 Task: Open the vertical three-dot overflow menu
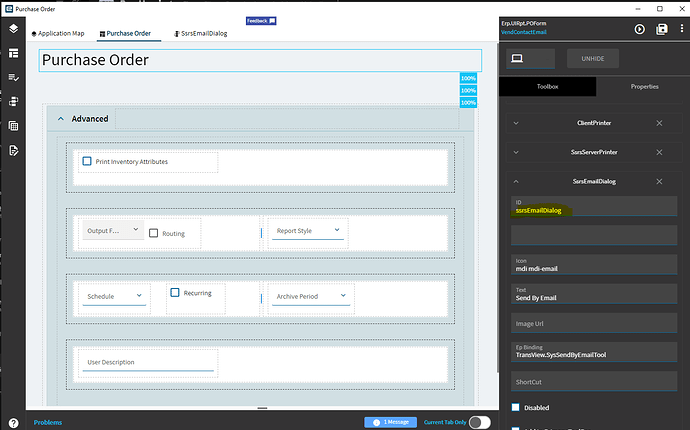tap(682, 28)
